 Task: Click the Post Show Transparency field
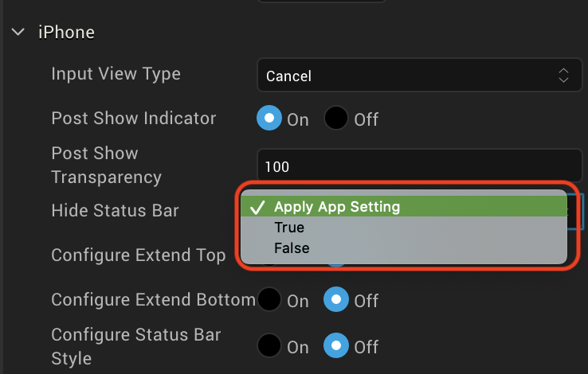click(420, 166)
